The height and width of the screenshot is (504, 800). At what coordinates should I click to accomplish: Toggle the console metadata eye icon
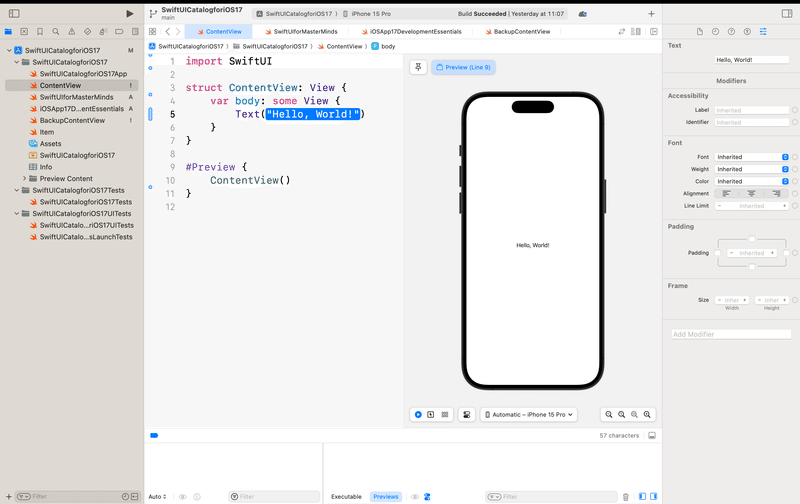click(x=415, y=497)
